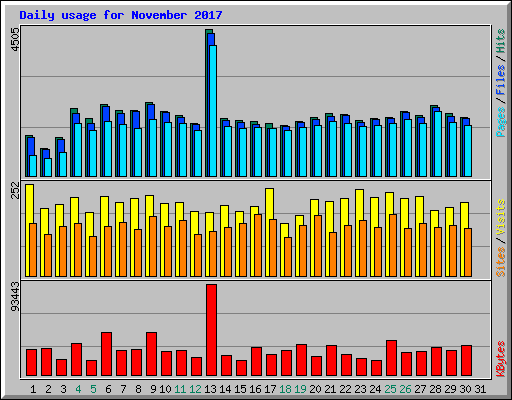Click the orange Sites legend label
The height and width of the screenshot is (400, 512).
click(x=501, y=262)
